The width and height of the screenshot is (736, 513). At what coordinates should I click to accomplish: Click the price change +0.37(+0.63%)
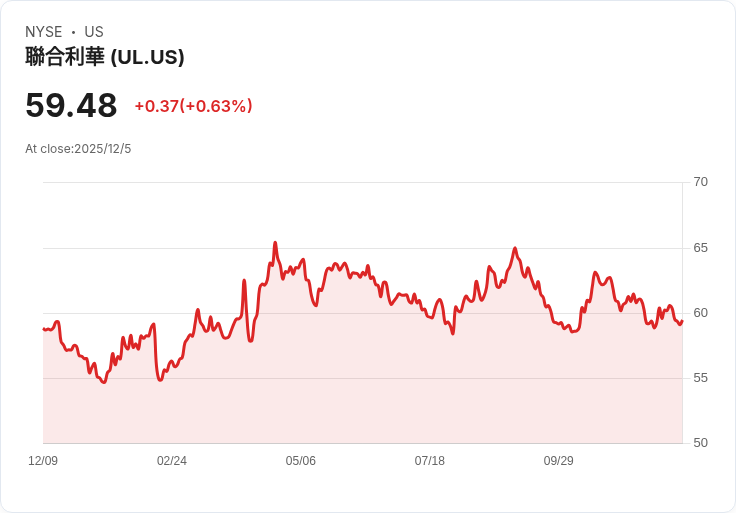[x=193, y=106]
